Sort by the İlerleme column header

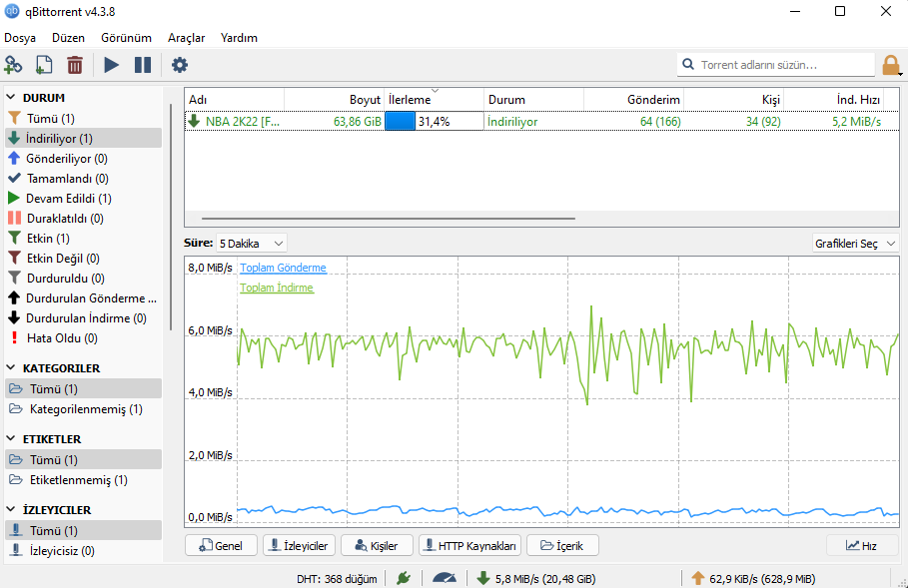pyautogui.click(x=435, y=100)
